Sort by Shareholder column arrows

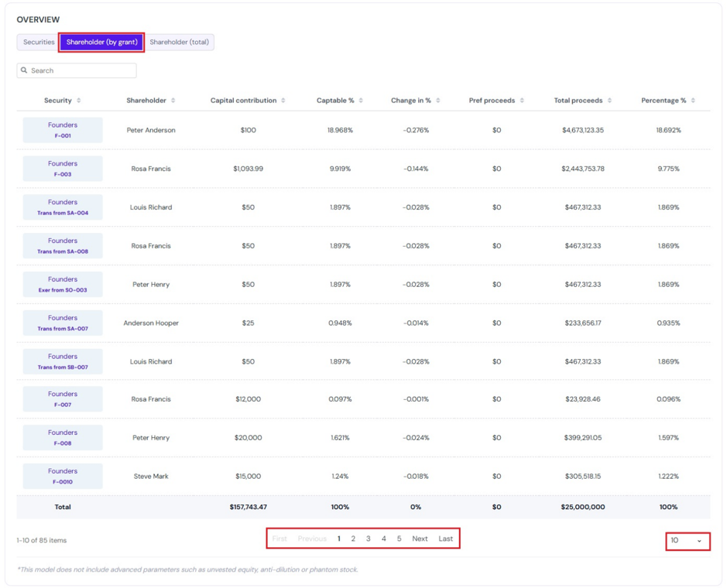point(173,101)
